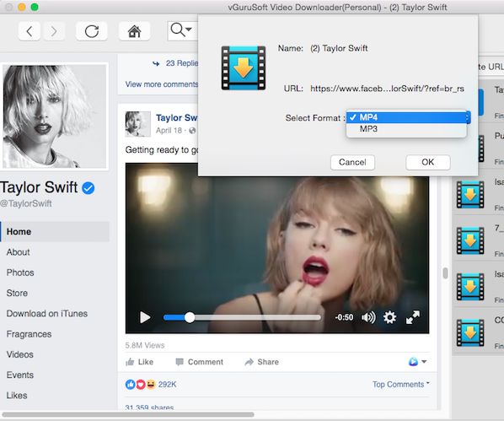Viewport: 504px width, 421px height.
Task: Click the '7_' download item film icon
Action: (470, 240)
